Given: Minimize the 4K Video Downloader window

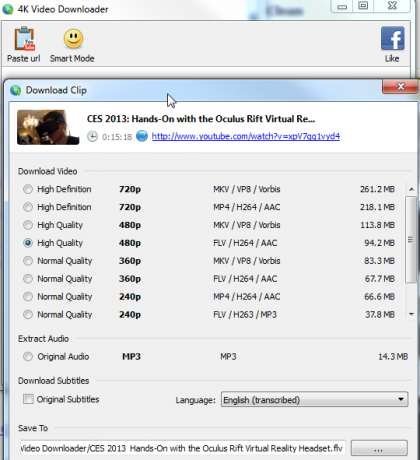Looking at the screenshot, I should pos(342,6).
